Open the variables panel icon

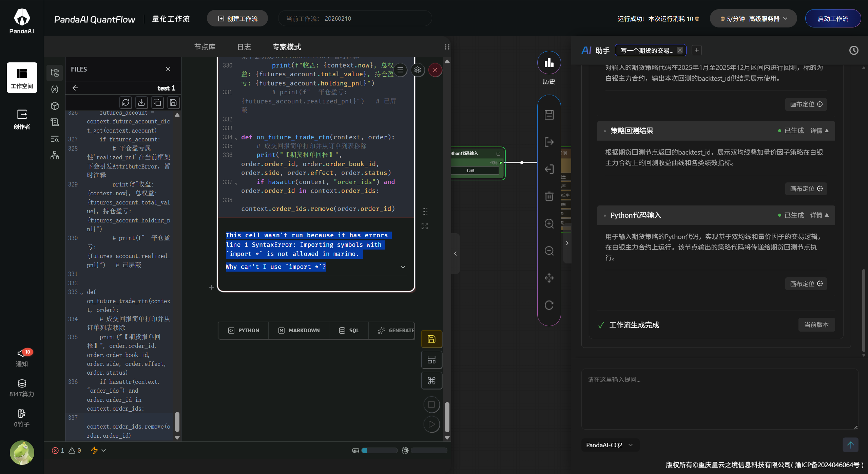pyautogui.click(x=55, y=89)
